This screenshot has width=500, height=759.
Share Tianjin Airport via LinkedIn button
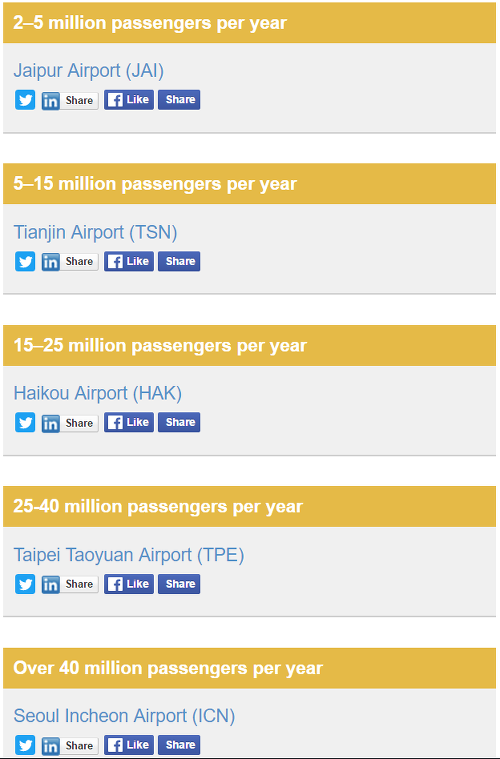(70, 262)
